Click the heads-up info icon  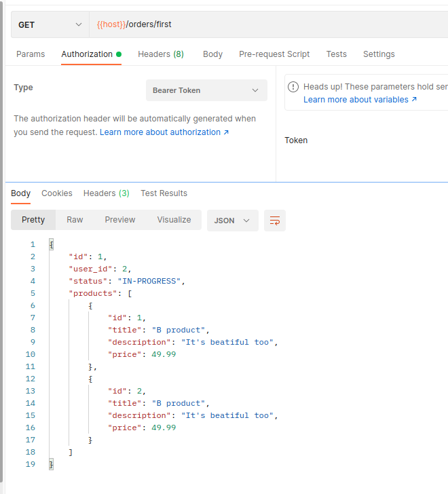click(293, 87)
